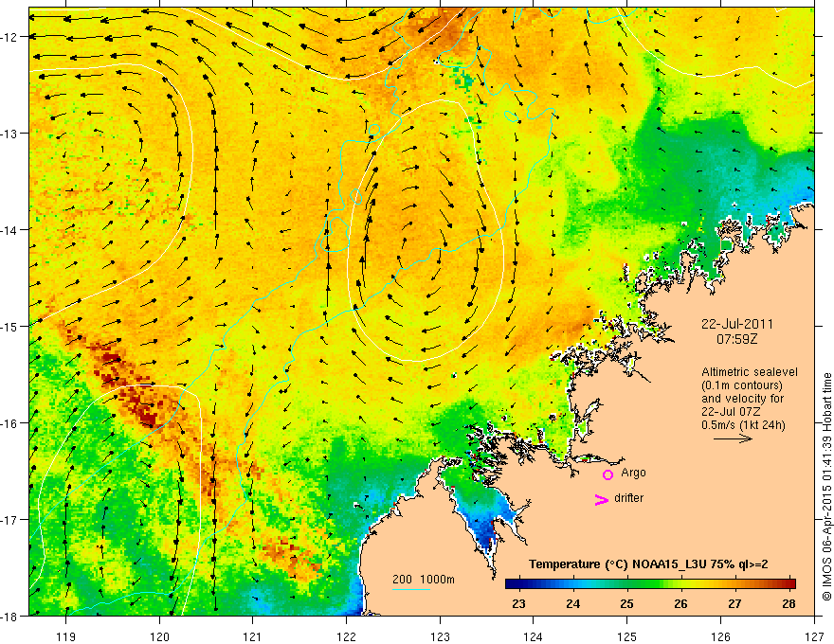The height and width of the screenshot is (644, 834).
Task: Click the longitude axis label "122"
Action: coord(346,635)
